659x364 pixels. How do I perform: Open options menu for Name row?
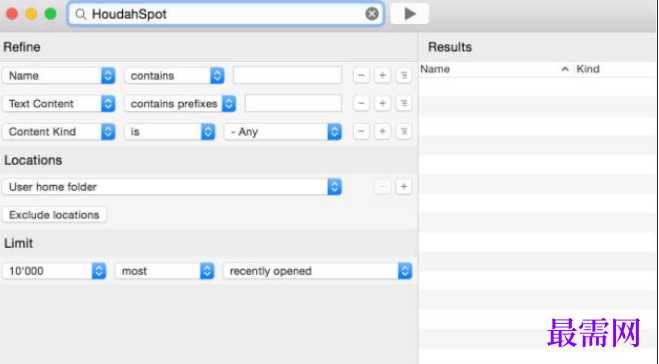[x=404, y=76]
